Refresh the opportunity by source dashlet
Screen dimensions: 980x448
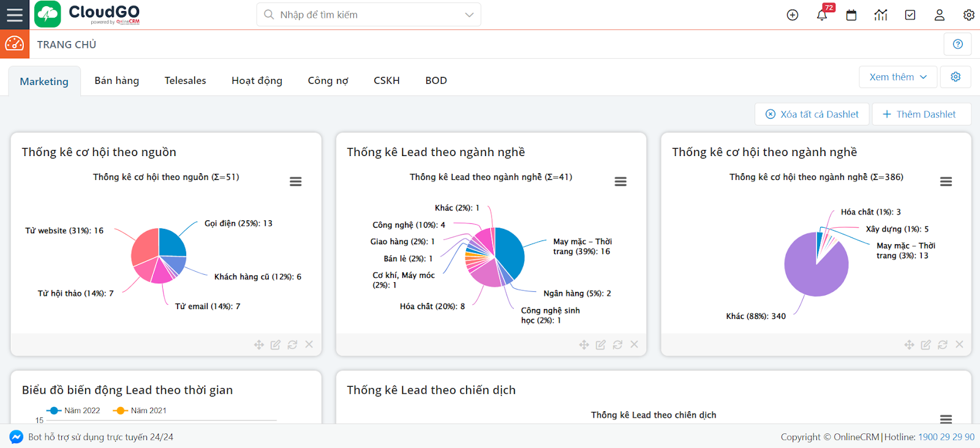pyautogui.click(x=292, y=345)
